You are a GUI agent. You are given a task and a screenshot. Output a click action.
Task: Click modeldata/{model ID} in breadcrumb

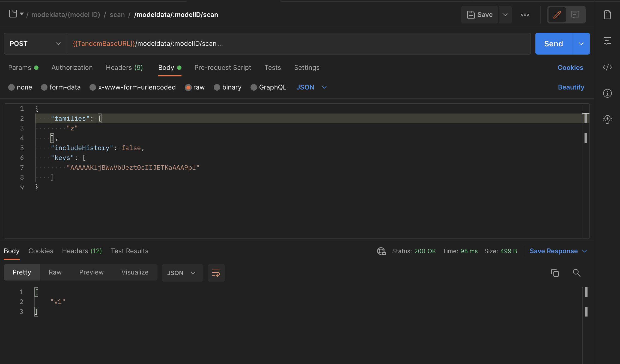point(66,15)
